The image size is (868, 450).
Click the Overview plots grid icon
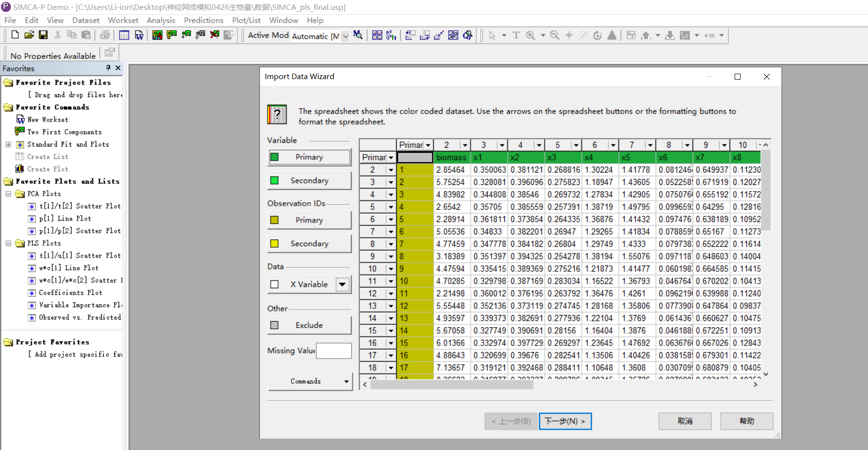377,35
